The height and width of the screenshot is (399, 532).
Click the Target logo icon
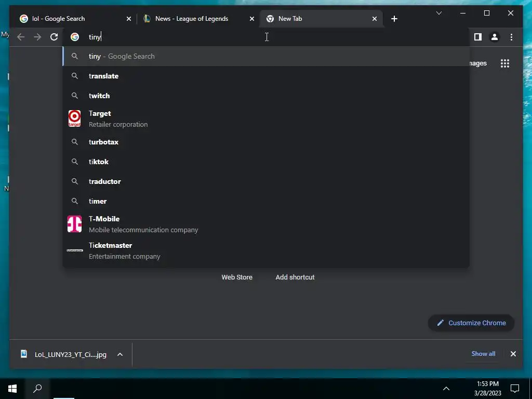75,118
